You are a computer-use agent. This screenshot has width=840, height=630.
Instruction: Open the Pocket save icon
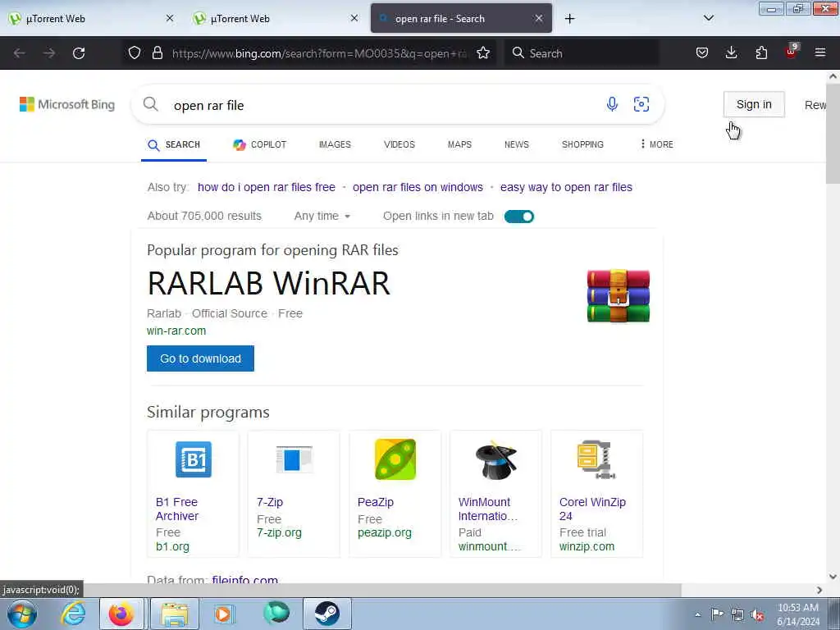(702, 53)
